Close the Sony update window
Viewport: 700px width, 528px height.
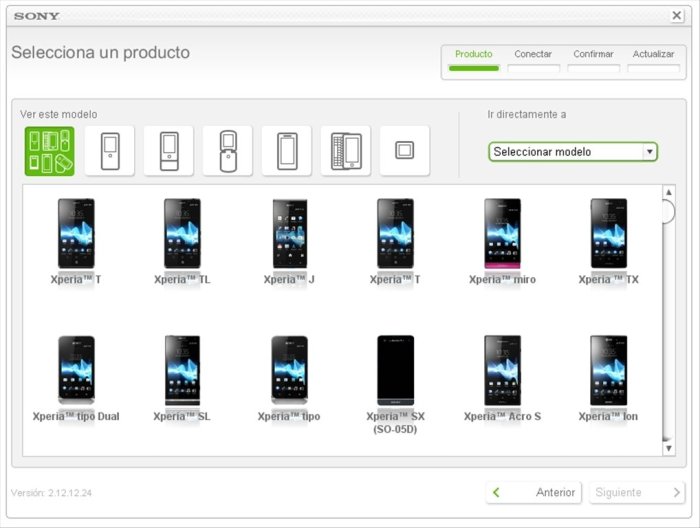click(676, 16)
